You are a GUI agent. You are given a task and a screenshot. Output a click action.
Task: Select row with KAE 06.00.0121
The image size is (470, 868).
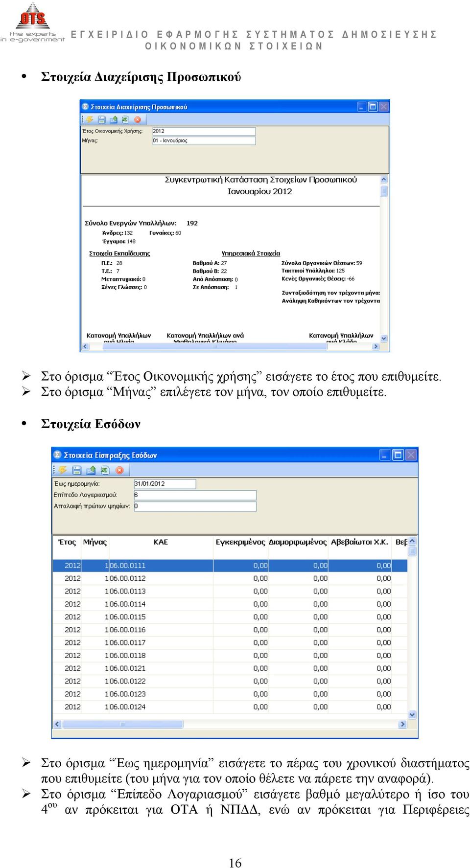tap(230, 668)
